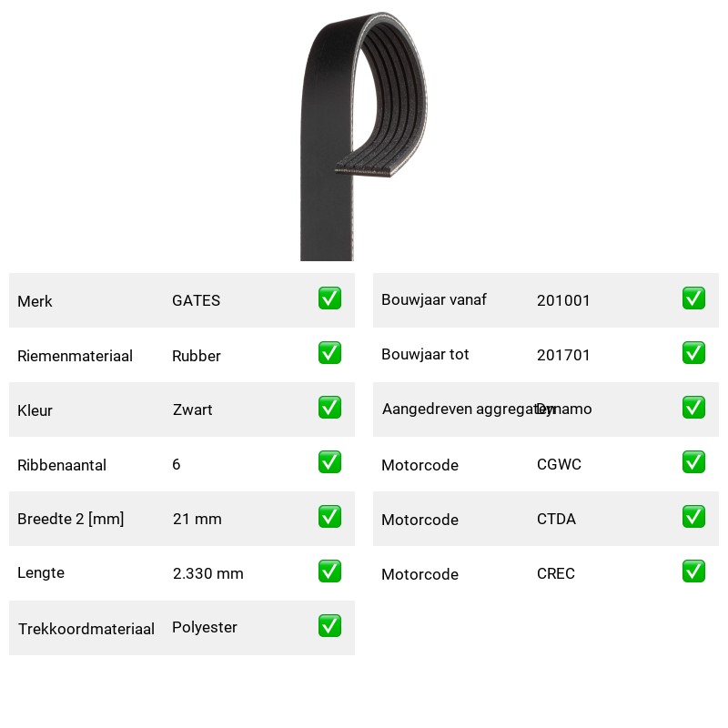
Task: Click checkmark next to 21 mm
Action: coord(329,517)
